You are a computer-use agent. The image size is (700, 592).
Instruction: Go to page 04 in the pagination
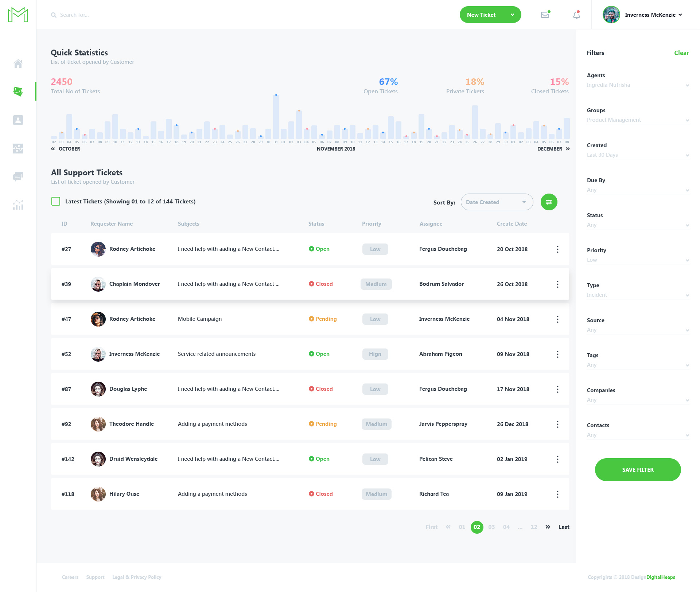pos(506,527)
